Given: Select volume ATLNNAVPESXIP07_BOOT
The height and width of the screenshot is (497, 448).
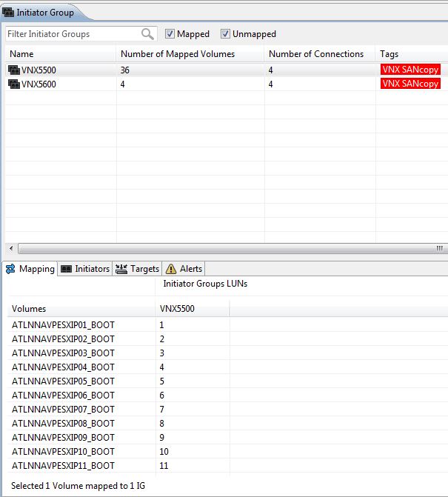Looking at the screenshot, I should 63,410.
